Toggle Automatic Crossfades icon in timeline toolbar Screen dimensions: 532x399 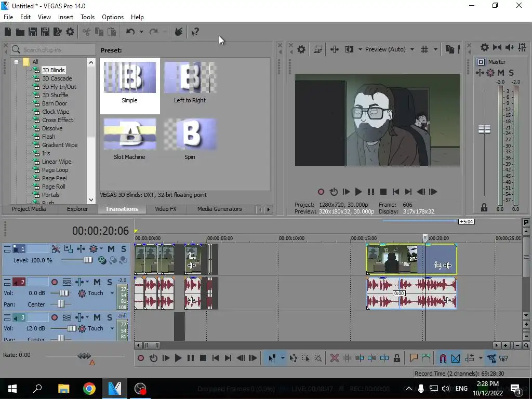click(x=456, y=358)
